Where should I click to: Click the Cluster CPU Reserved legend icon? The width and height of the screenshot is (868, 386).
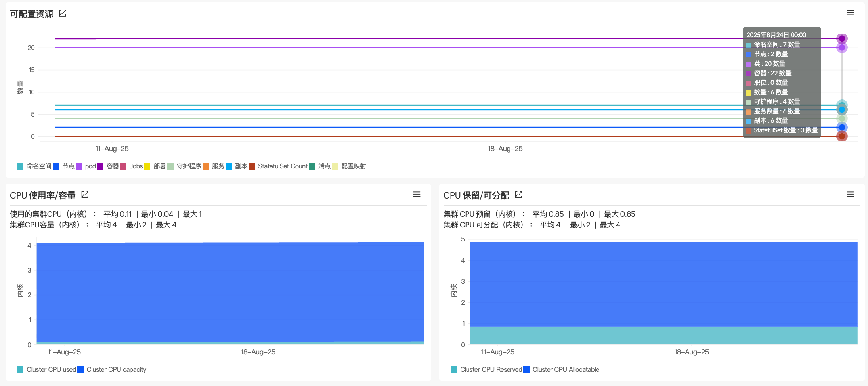(x=454, y=369)
